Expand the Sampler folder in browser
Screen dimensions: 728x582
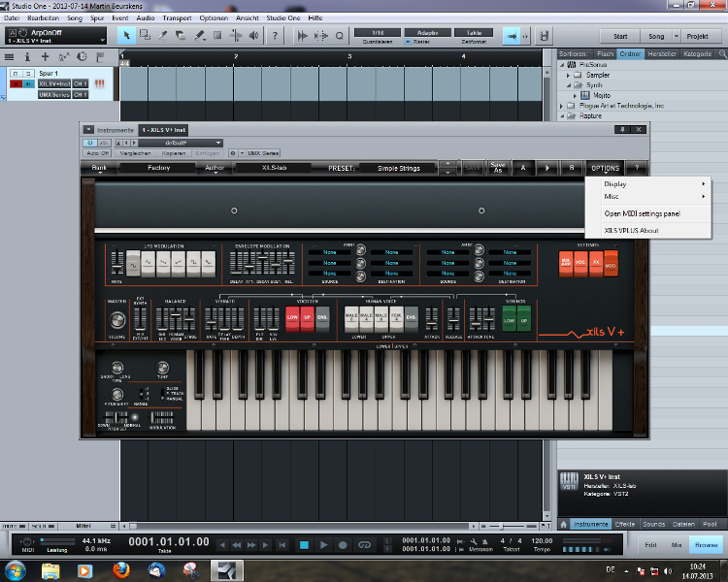(x=568, y=76)
